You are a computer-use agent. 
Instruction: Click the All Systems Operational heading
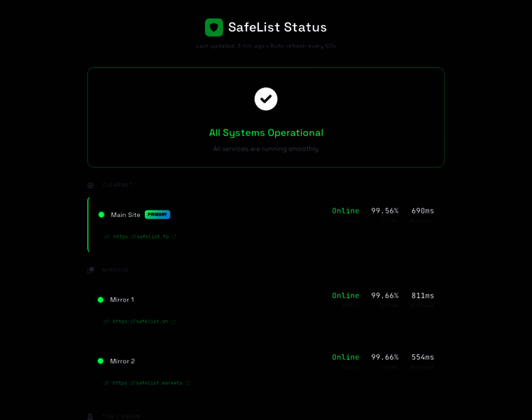[x=266, y=133]
